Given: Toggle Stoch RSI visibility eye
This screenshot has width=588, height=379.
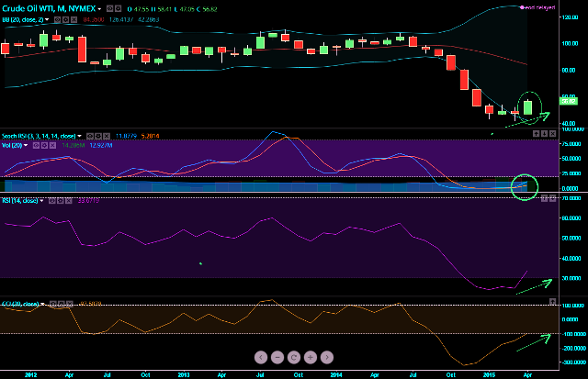Looking at the screenshot, I should click(x=88, y=135).
